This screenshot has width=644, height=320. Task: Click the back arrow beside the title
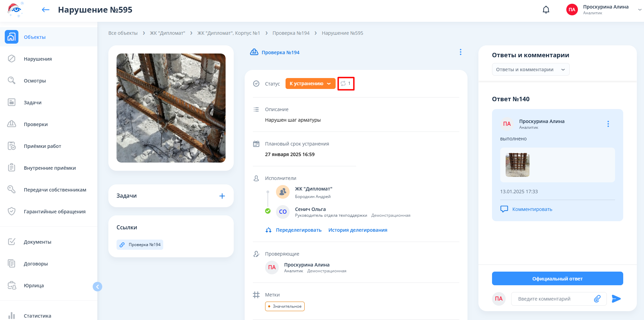coord(45,10)
